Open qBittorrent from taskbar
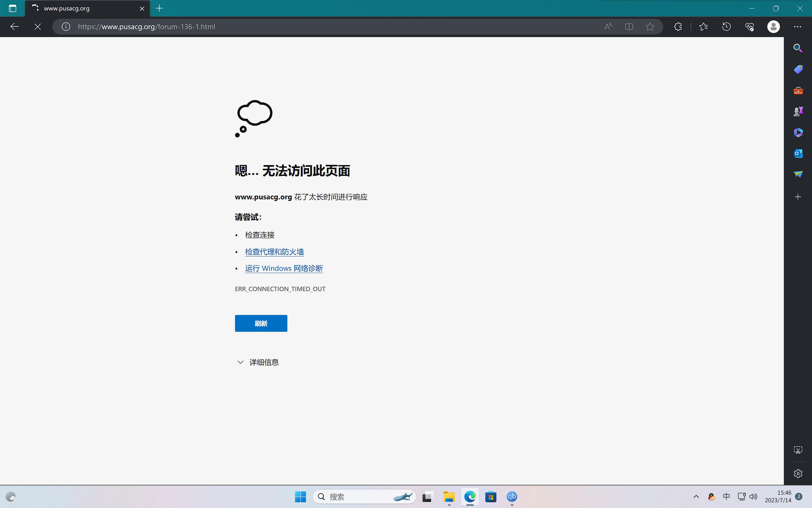The height and width of the screenshot is (508, 812). pos(512,497)
